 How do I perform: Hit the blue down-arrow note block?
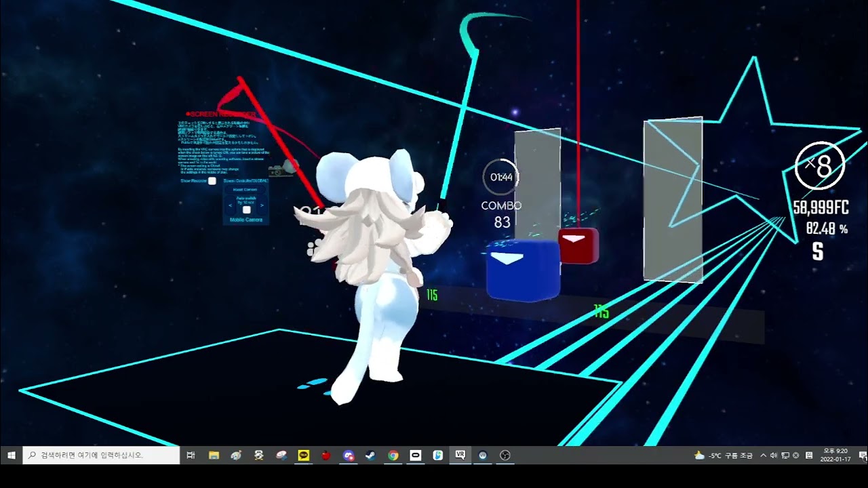(523, 270)
